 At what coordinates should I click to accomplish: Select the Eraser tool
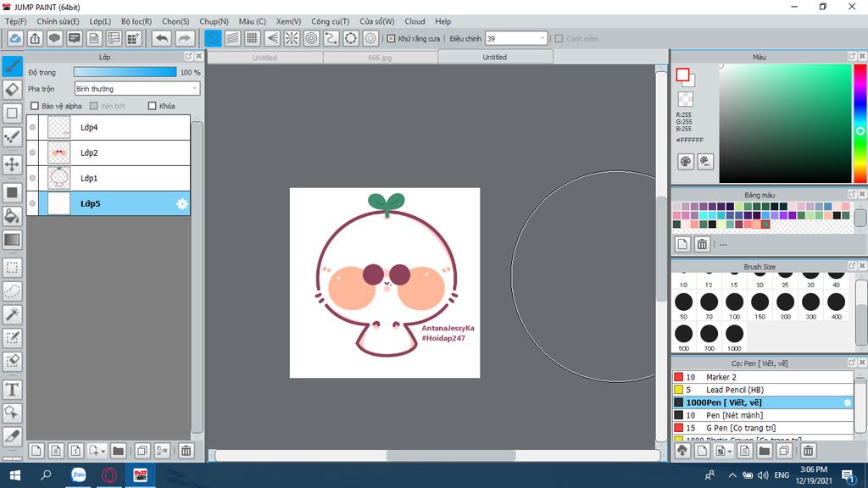(12, 89)
